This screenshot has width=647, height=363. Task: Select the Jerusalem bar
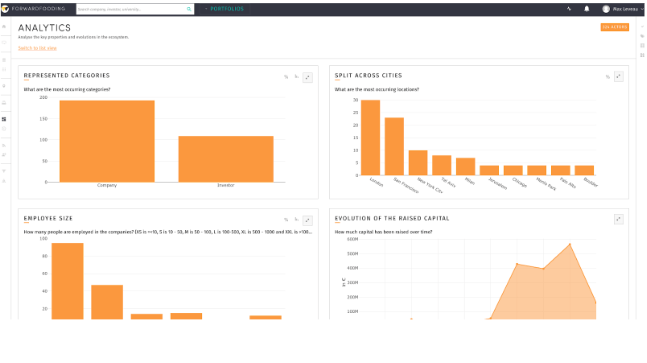pyautogui.click(x=489, y=170)
